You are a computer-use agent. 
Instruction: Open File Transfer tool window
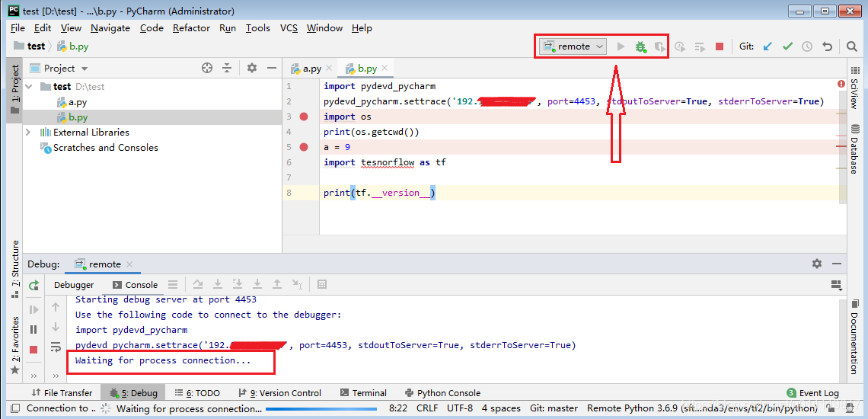tap(62, 392)
